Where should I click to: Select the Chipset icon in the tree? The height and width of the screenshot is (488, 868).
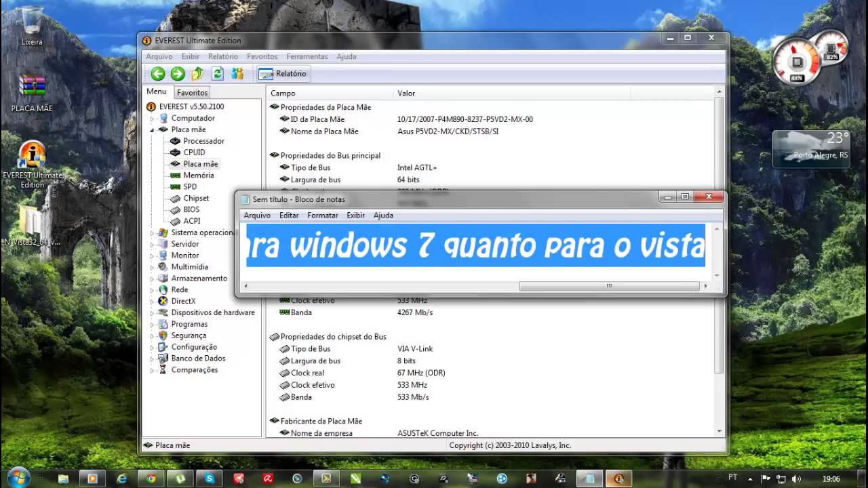(176, 198)
